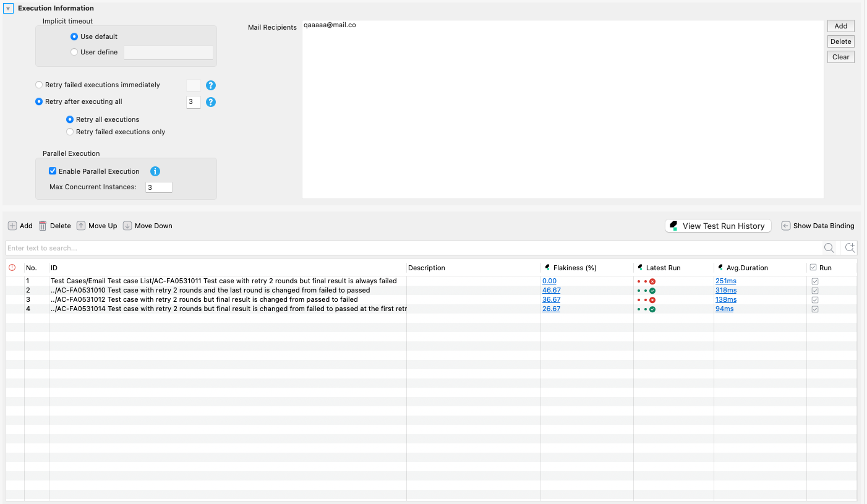
Task: Open the advanced search icon
Action: 850,248
